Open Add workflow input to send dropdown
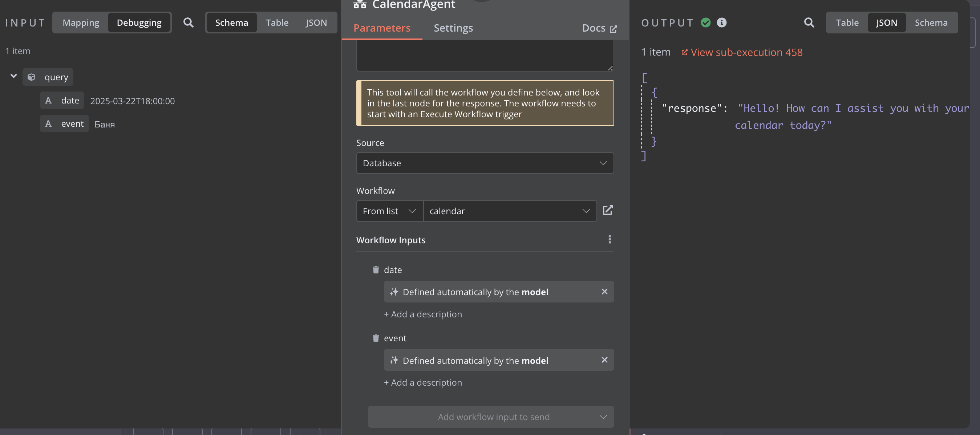The width and height of the screenshot is (980, 435). click(x=490, y=417)
